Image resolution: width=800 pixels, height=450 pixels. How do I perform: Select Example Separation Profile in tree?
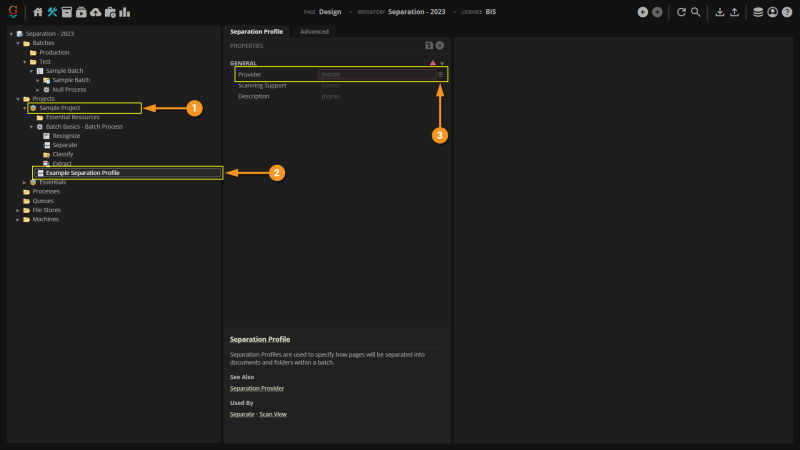pos(82,173)
